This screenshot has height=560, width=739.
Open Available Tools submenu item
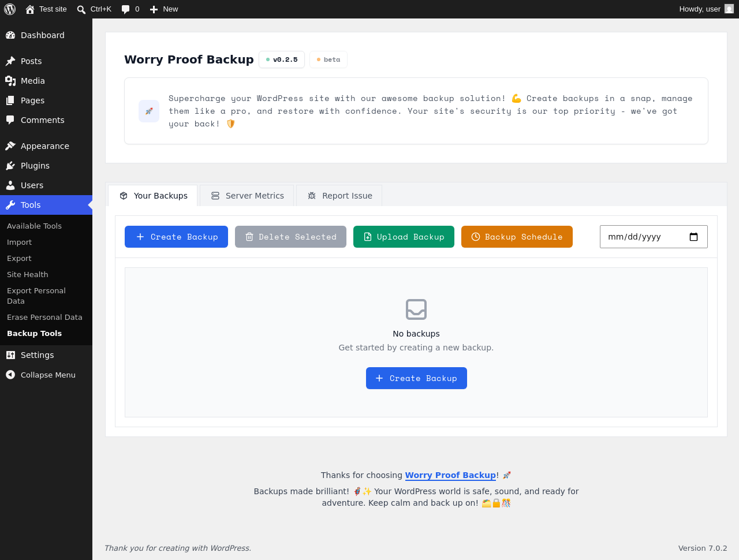46,226
